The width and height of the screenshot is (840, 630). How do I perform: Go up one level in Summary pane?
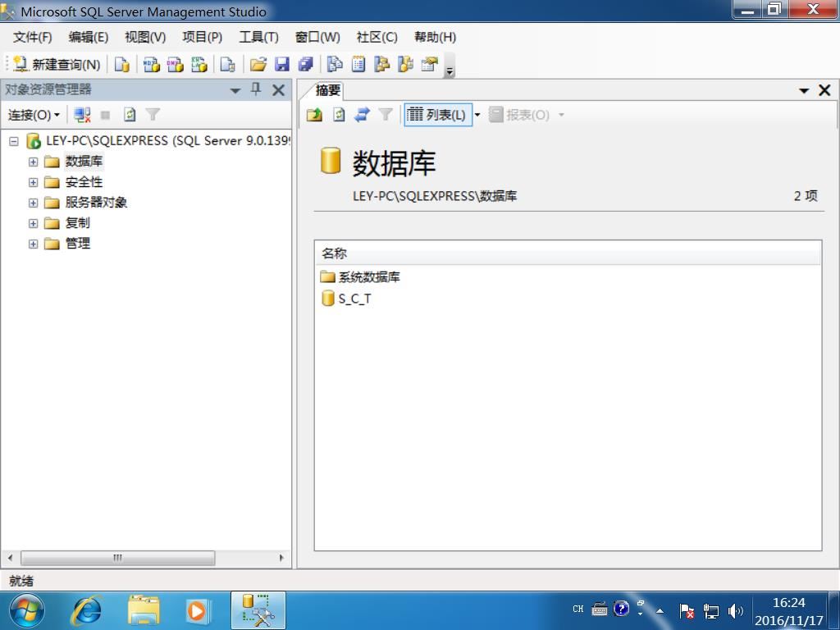coord(314,115)
